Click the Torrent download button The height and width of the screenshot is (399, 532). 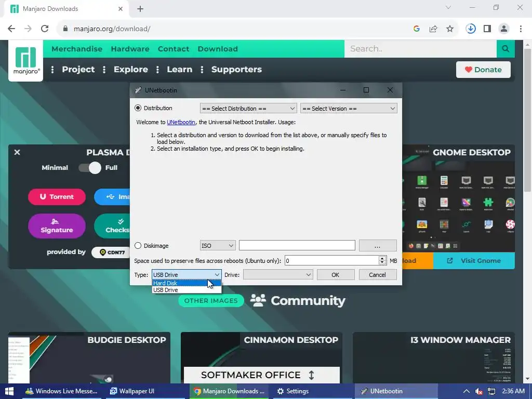[57, 197]
